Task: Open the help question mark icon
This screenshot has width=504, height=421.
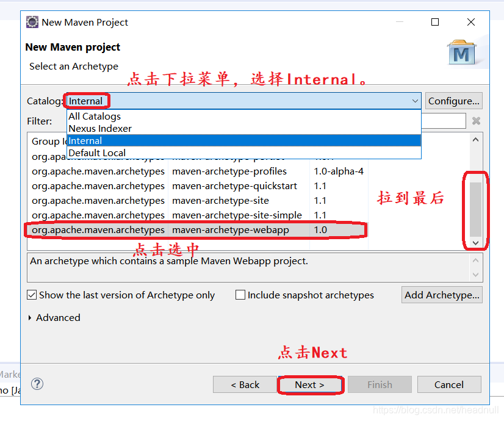Action: 37,384
